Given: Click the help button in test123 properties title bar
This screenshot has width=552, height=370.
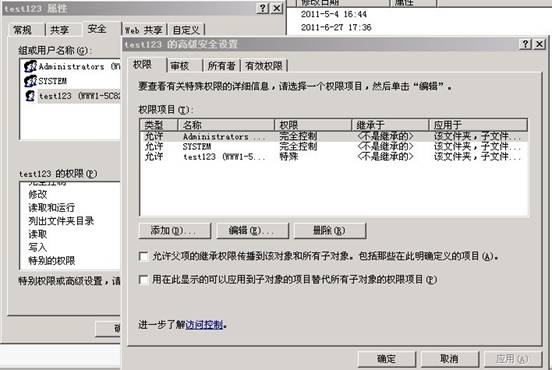Looking at the screenshot, I should (262, 8).
